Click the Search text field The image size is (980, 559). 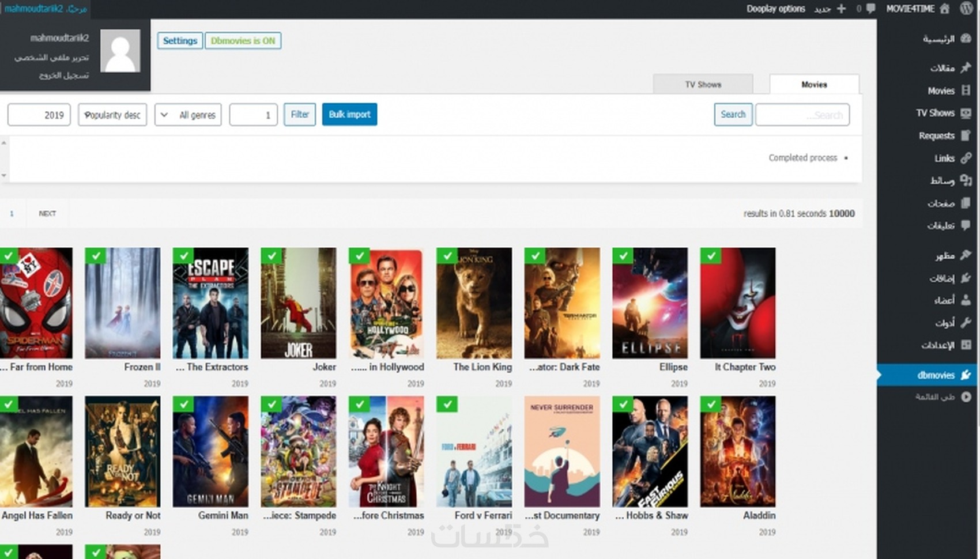802,115
